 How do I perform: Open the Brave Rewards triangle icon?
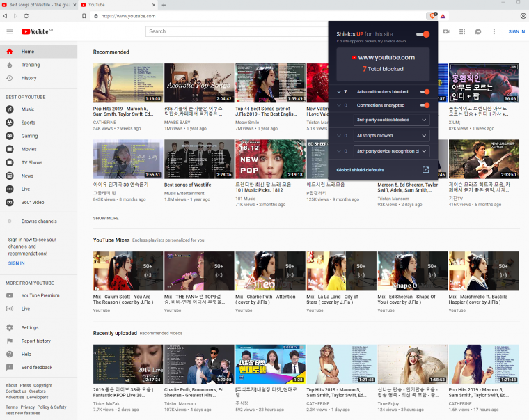coord(443,16)
